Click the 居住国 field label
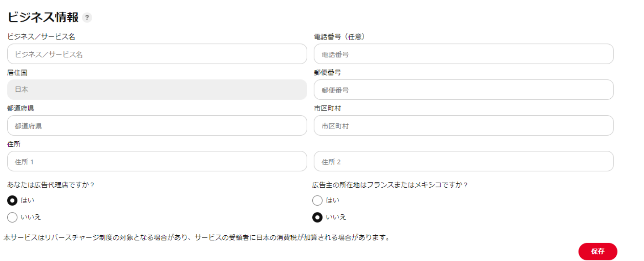This screenshot has width=644, height=261. click(x=17, y=72)
